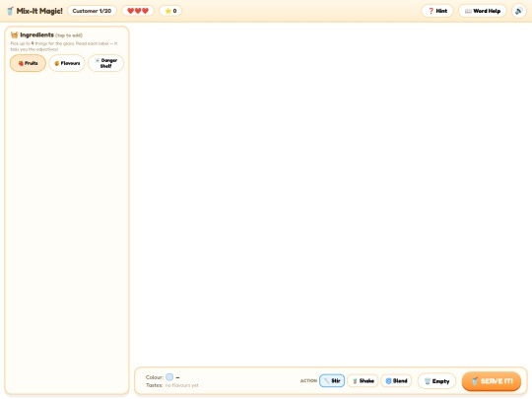Switch to the Flavours tab
This screenshot has width=532, height=399.
click(67, 63)
